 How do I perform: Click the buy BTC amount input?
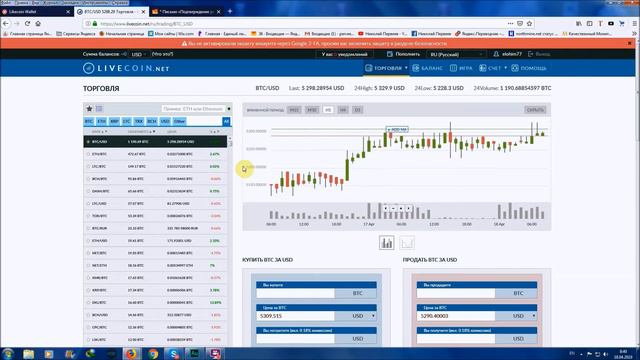296,293
